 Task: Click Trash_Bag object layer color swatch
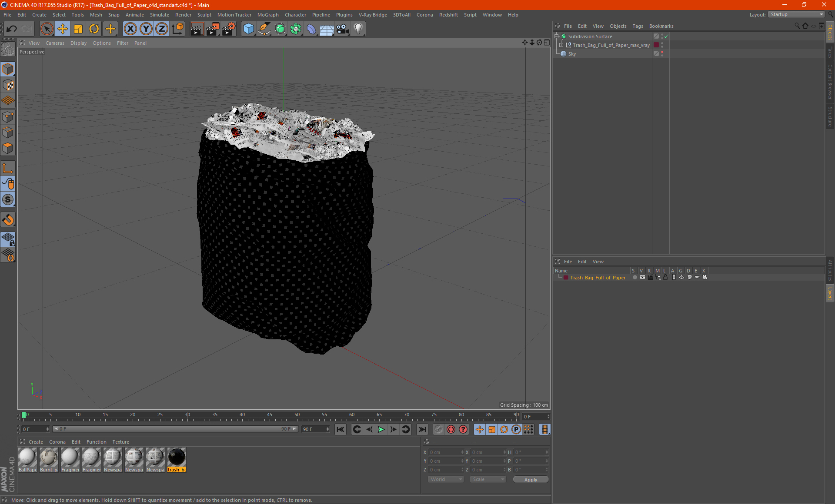(656, 45)
